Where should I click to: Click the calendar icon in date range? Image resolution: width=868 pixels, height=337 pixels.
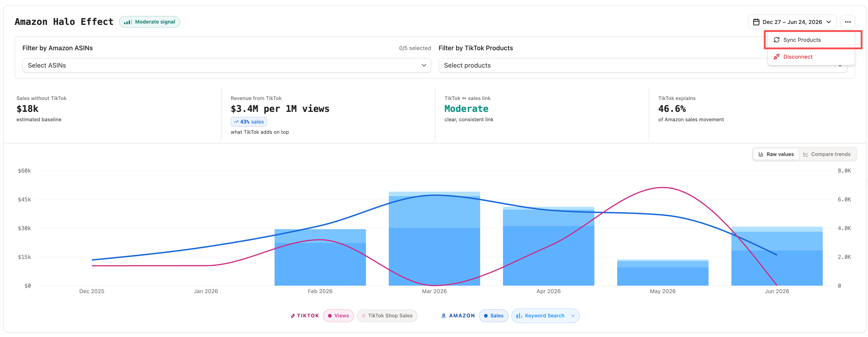[x=756, y=22]
